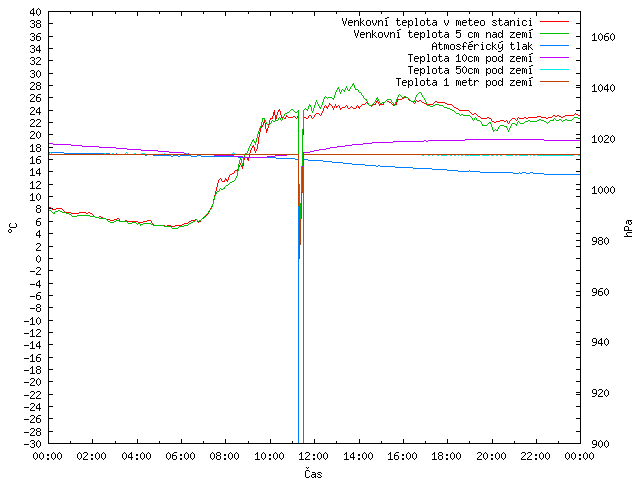Click the blue legend line sample
The image size is (640, 480).
pyautogui.click(x=554, y=46)
